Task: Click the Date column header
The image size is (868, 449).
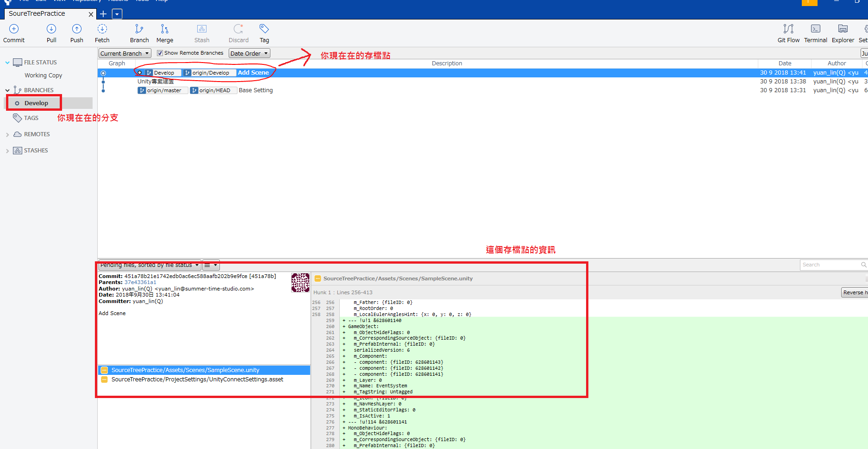Action: coord(785,63)
